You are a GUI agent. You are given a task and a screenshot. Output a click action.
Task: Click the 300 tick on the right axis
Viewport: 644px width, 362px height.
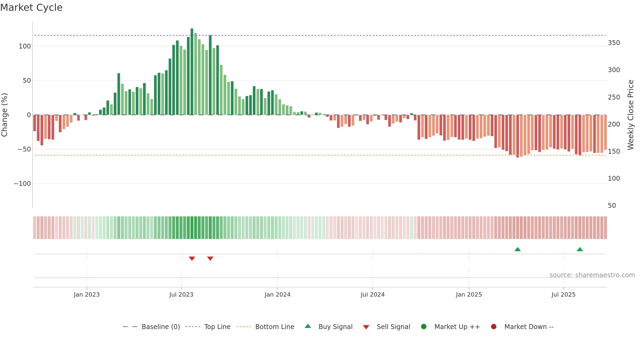tap(614, 70)
